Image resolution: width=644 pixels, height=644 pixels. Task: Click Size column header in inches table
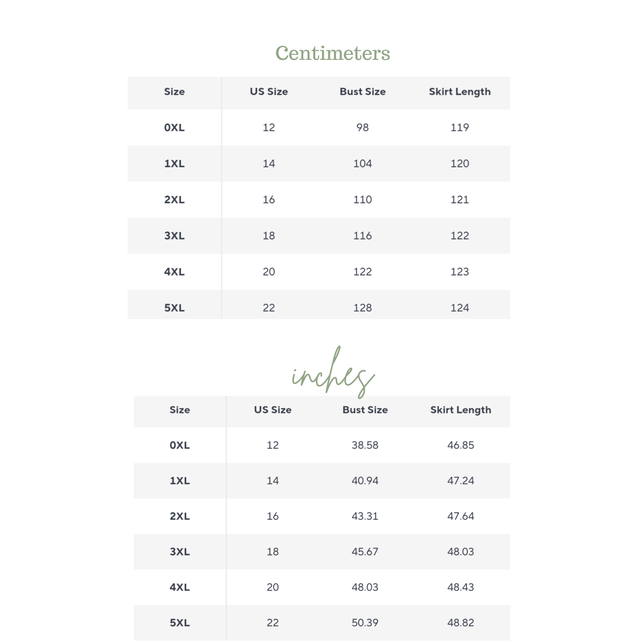point(180,410)
